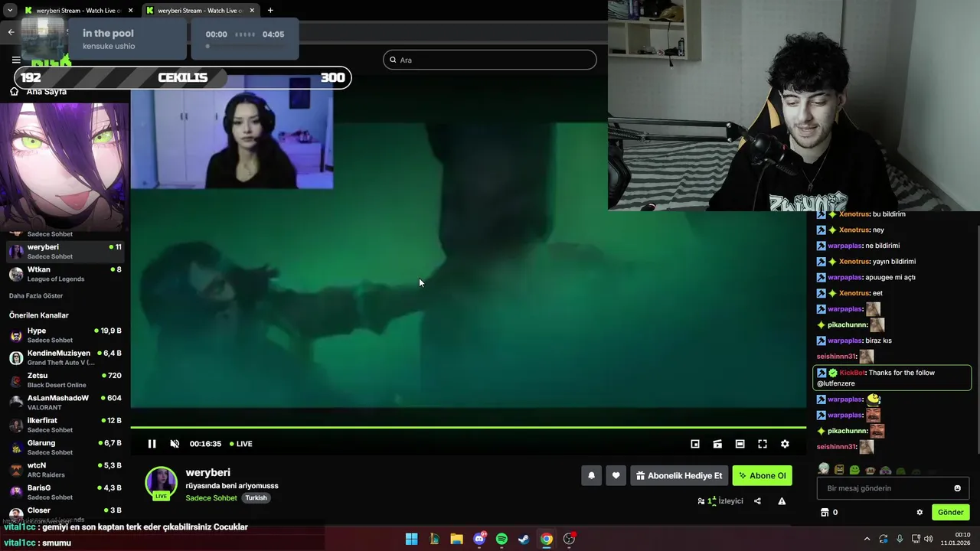Open video player settings gear

coord(785,444)
